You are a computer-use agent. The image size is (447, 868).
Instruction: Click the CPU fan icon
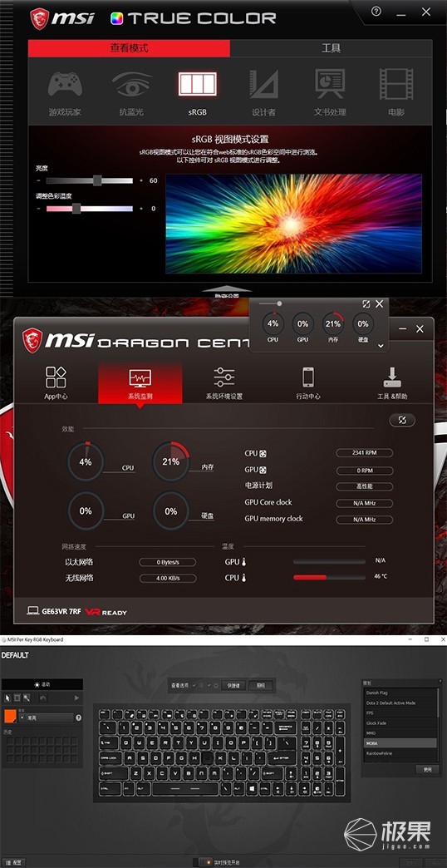click(263, 453)
